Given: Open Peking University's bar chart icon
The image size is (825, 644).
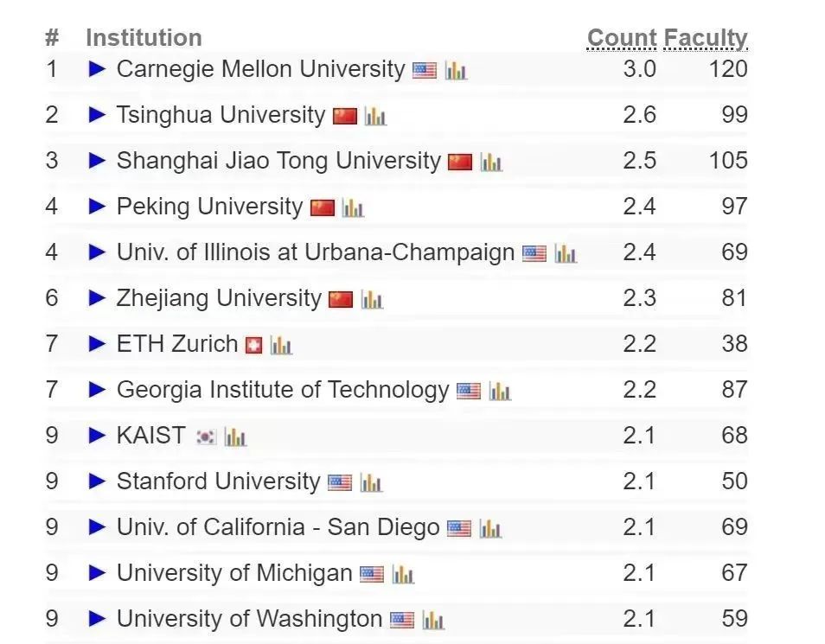Looking at the screenshot, I should tap(353, 207).
